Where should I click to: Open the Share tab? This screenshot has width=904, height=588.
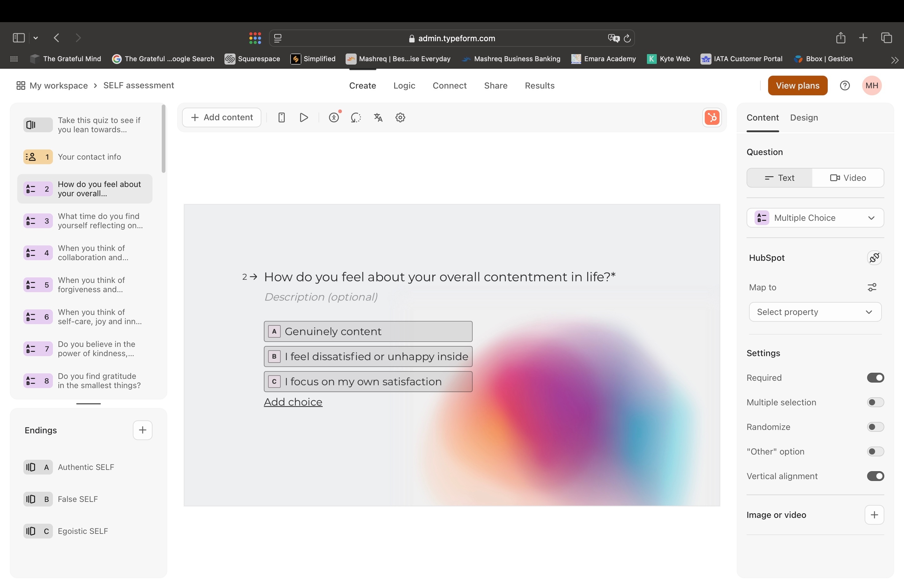(496, 85)
